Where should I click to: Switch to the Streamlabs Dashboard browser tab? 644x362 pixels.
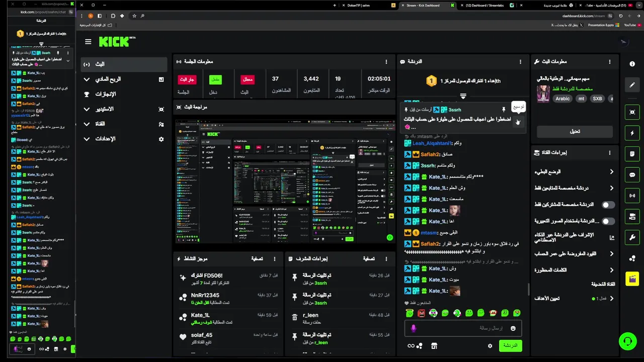click(485, 5)
